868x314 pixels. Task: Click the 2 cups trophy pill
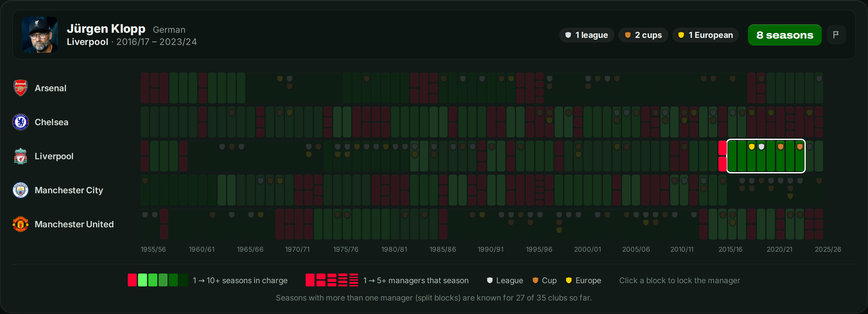click(643, 35)
